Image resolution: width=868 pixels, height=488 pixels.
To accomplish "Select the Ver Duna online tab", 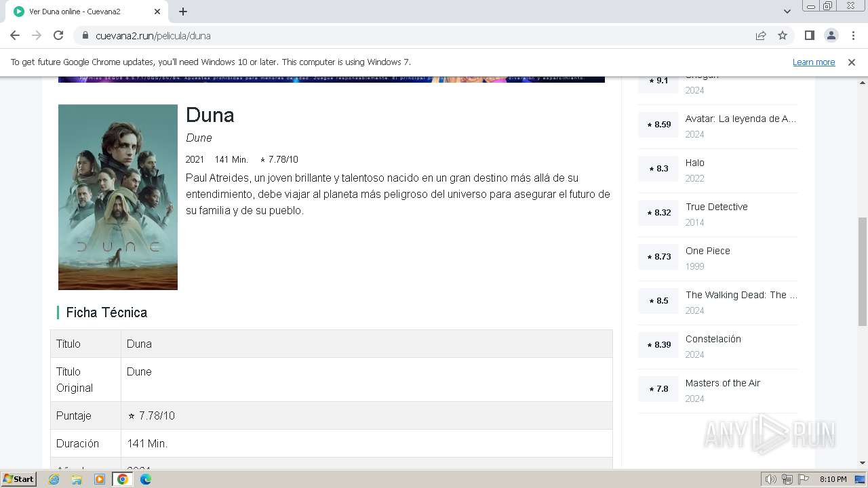I will pos(87,12).
